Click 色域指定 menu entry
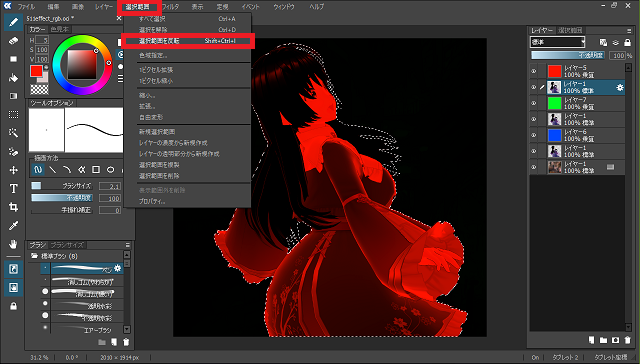 187,55
